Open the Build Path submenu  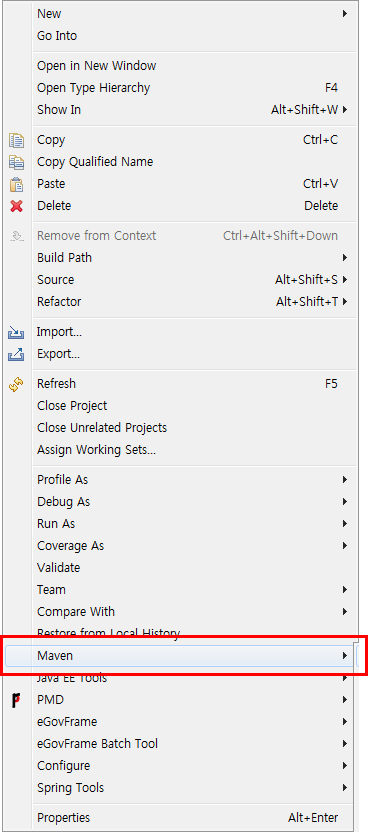[x=192, y=258]
